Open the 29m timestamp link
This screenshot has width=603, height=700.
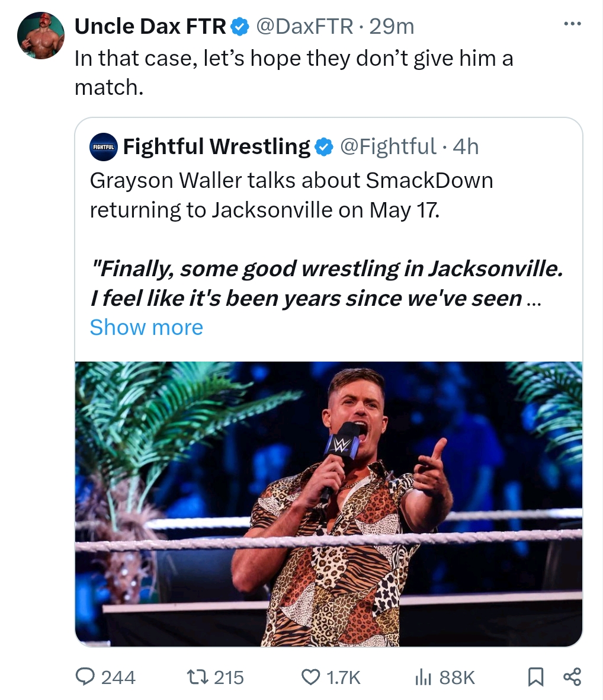(x=392, y=26)
